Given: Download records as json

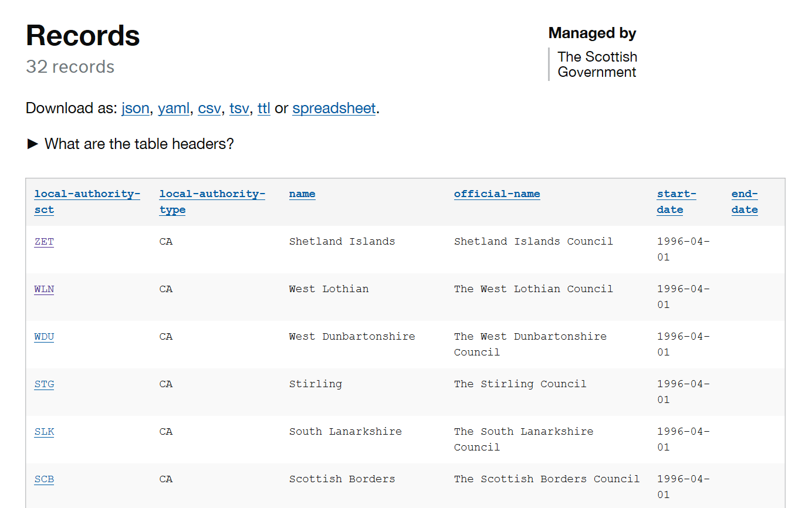Looking at the screenshot, I should pos(135,109).
